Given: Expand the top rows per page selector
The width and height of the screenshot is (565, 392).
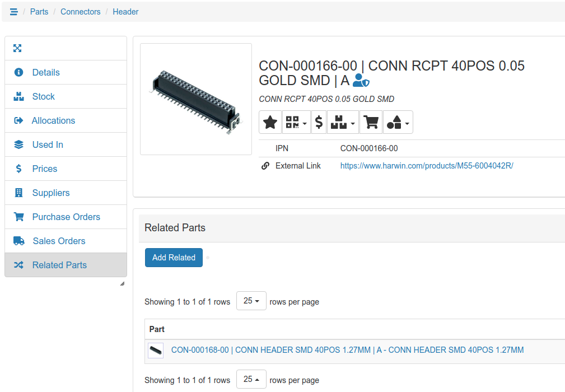Looking at the screenshot, I should (x=251, y=301).
